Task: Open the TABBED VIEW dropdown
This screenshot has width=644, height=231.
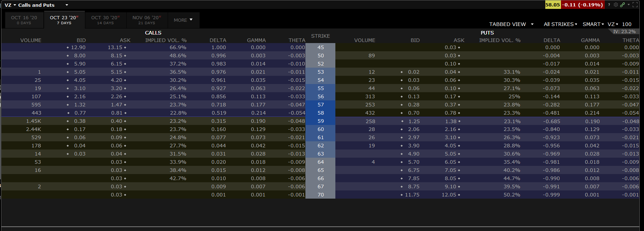Action: 511,24
